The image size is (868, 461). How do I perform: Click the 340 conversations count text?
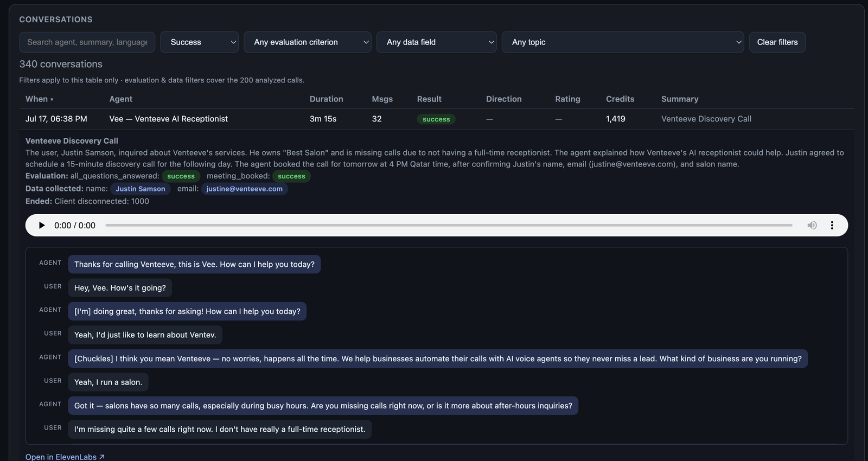pyautogui.click(x=61, y=64)
